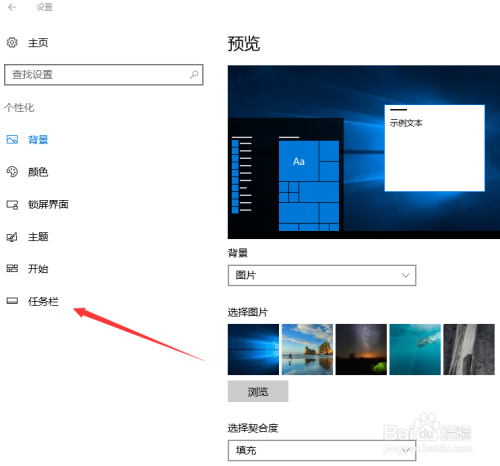Open the 选择契合度 dropdown showing 填充
The image size is (500, 466).
322,450
